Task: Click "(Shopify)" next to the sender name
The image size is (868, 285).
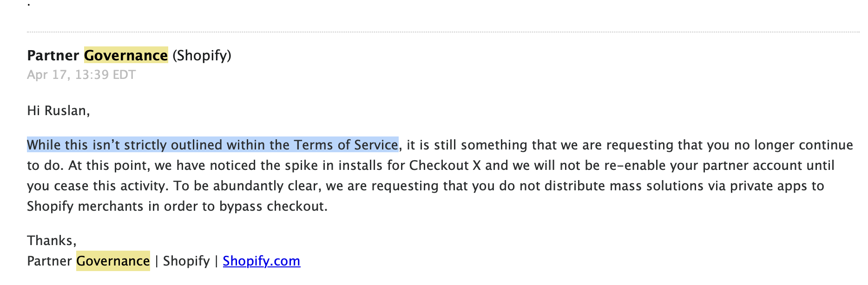Action: tap(202, 56)
